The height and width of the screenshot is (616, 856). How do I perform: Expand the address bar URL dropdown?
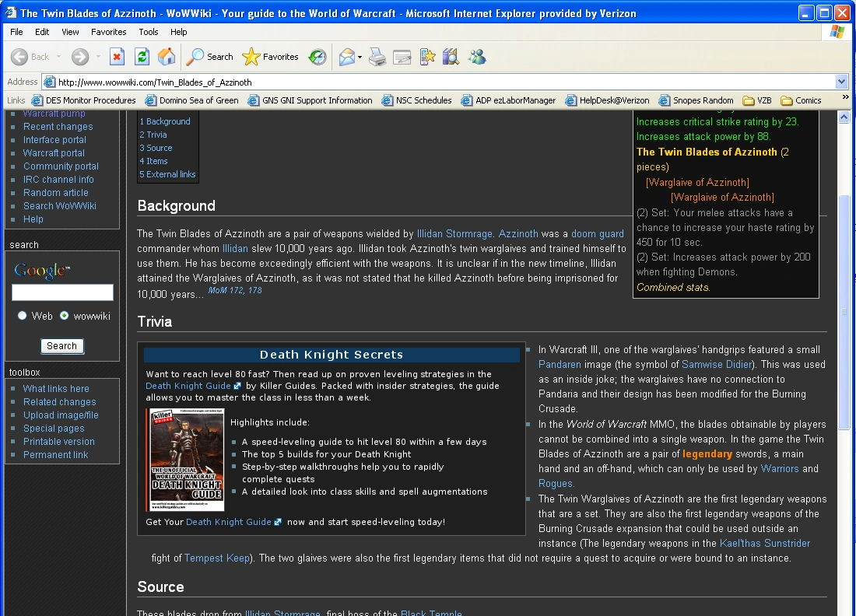(x=841, y=82)
